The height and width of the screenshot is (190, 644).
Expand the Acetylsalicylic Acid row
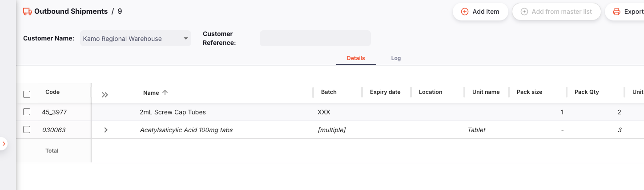pos(105,130)
